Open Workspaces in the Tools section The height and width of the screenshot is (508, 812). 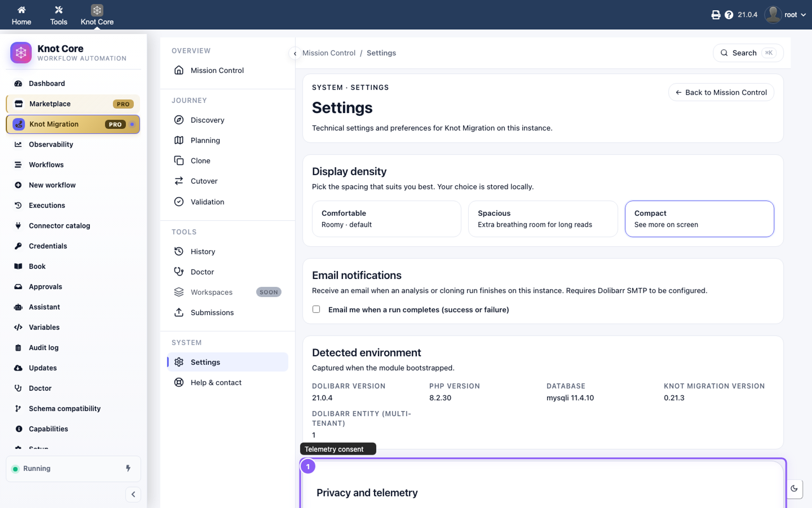click(x=228, y=292)
